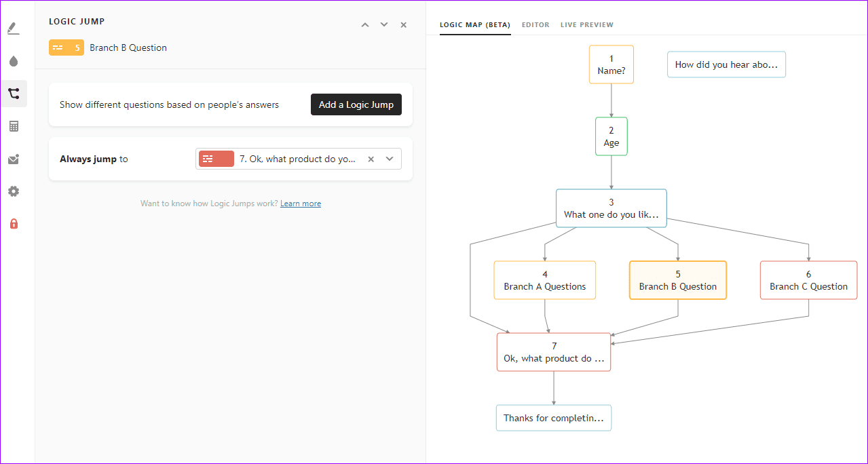Image resolution: width=868 pixels, height=464 pixels.
Task: Click the Logic Jump panel heading
Action: 77,22
